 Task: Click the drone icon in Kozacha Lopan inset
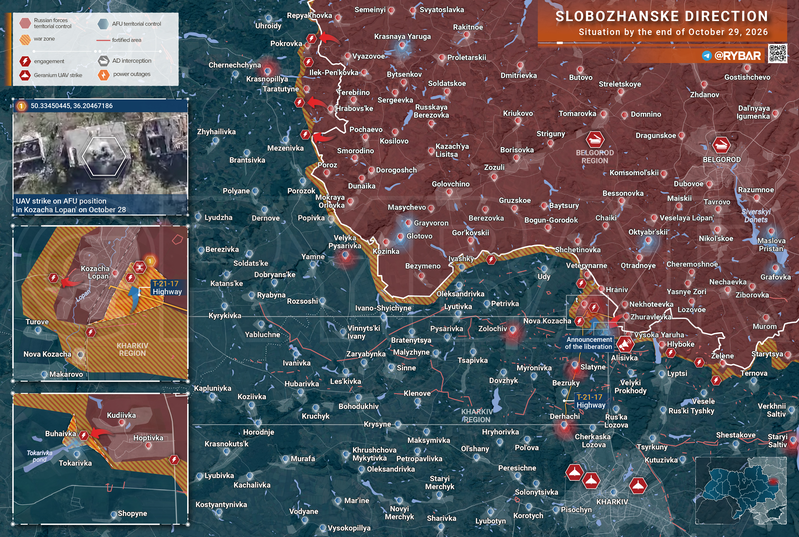point(139,267)
